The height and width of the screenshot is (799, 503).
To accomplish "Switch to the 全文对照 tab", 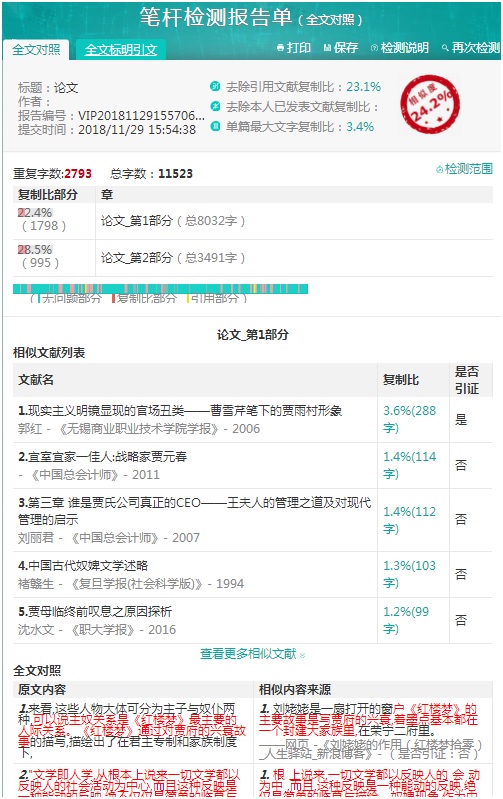I will (x=36, y=49).
